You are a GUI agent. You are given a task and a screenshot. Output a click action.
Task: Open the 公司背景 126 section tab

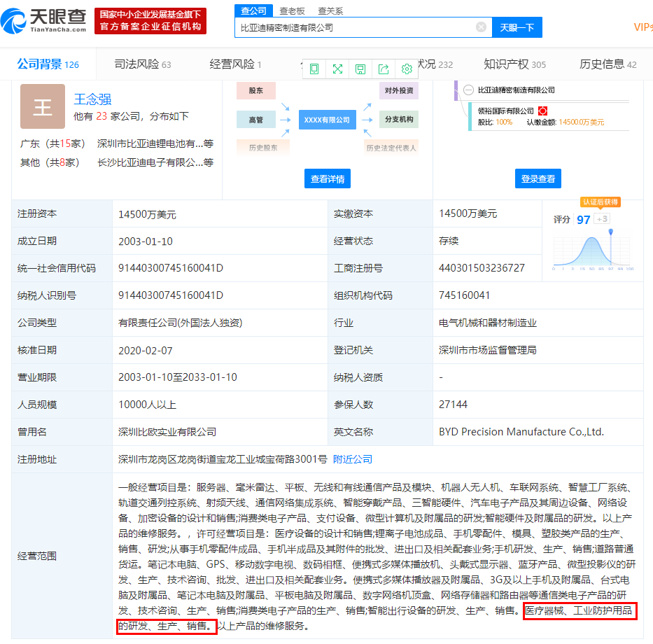coord(48,64)
